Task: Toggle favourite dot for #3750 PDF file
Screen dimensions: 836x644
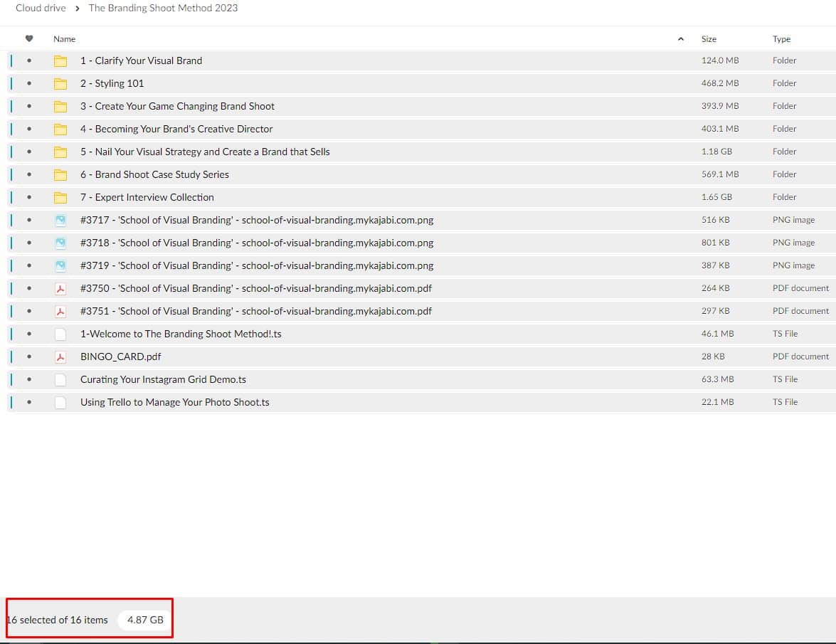Action: (x=29, y=288)
